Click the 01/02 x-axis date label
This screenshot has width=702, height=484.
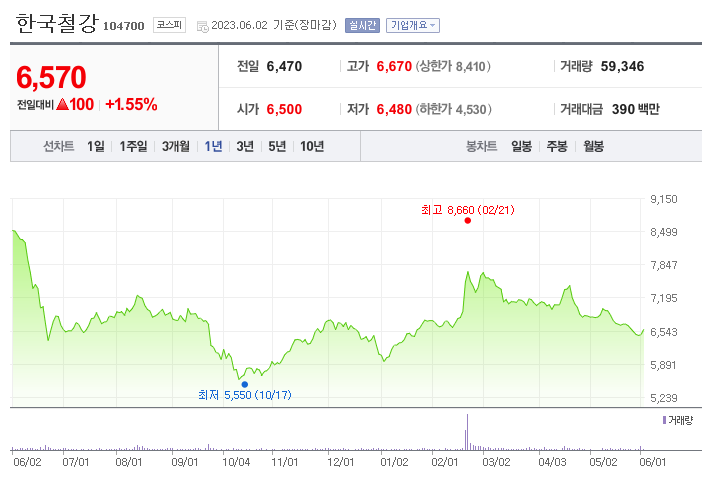tap(394, 462)
